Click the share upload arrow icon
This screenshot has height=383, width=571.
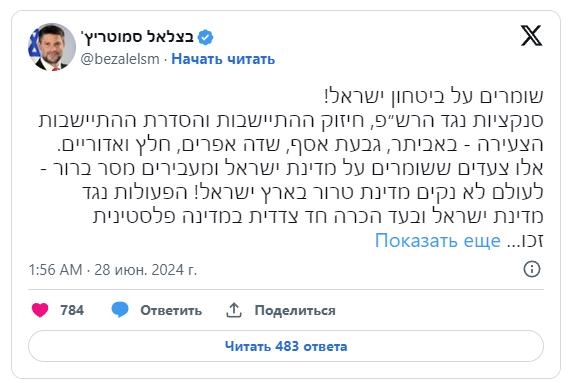[234, 310]
